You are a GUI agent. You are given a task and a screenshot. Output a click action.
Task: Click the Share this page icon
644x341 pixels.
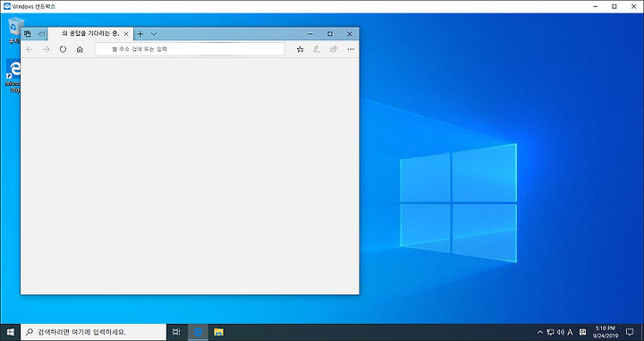click(x=334, y=49)
